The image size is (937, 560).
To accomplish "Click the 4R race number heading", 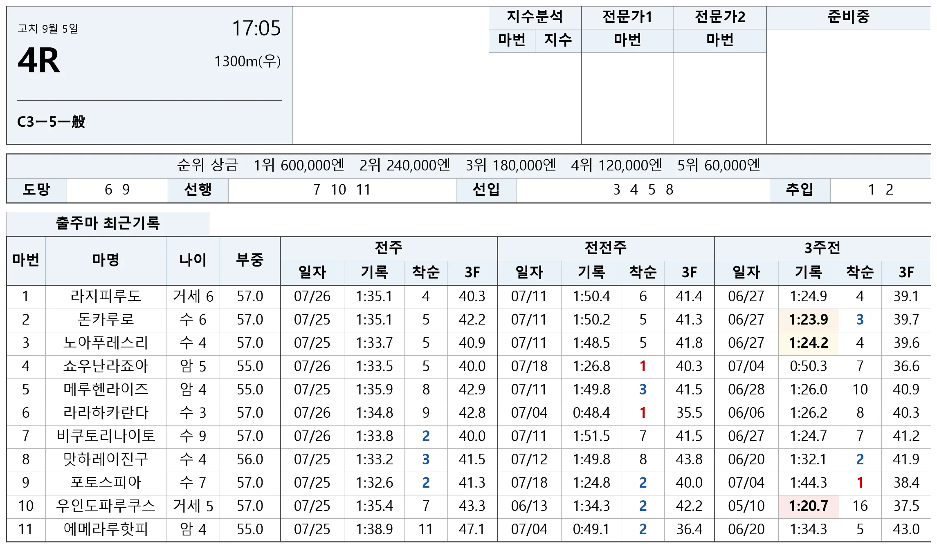I will (x=39, y=60).
